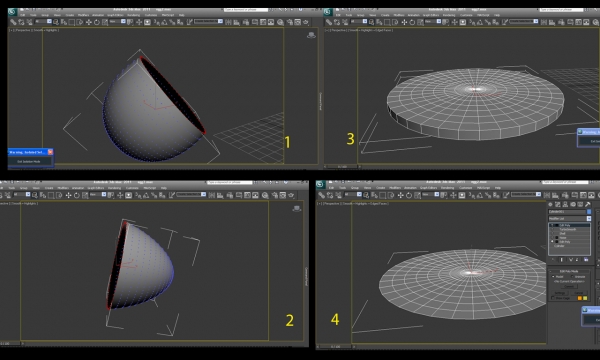Open named selection sets dropdown in panel 2
Screen dimensions: 600x360
[190, 195]
